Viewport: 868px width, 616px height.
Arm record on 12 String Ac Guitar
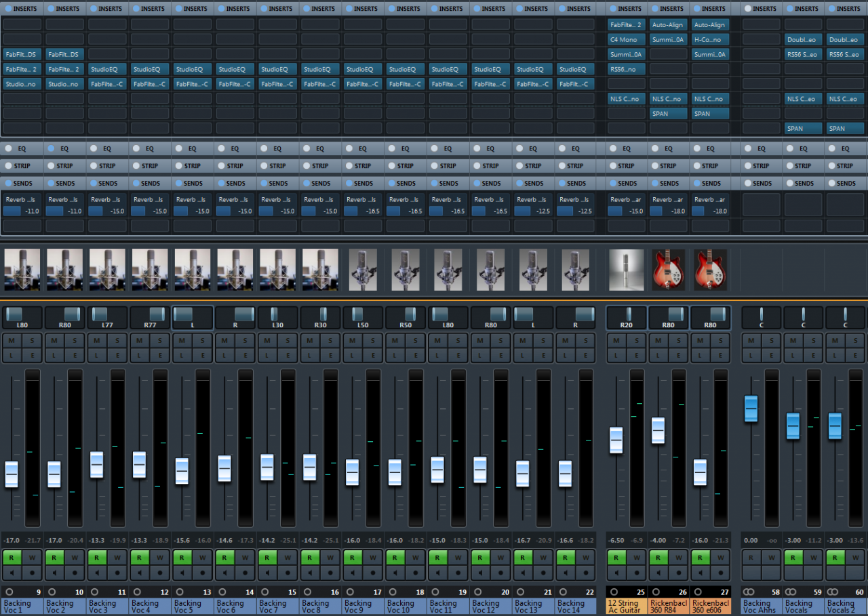point(637,573)
